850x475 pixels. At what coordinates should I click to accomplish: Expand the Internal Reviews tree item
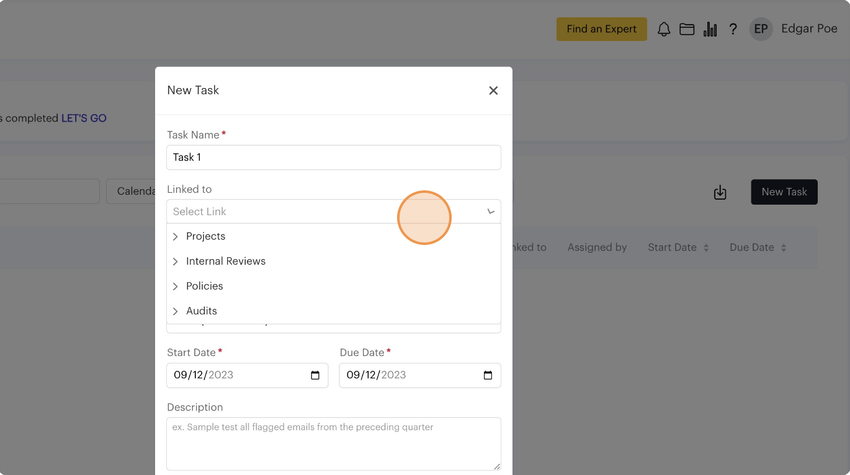pos(176,262)
